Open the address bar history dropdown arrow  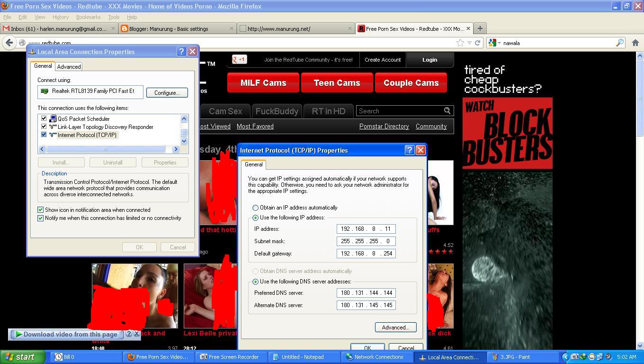click(x=469, y=43)
